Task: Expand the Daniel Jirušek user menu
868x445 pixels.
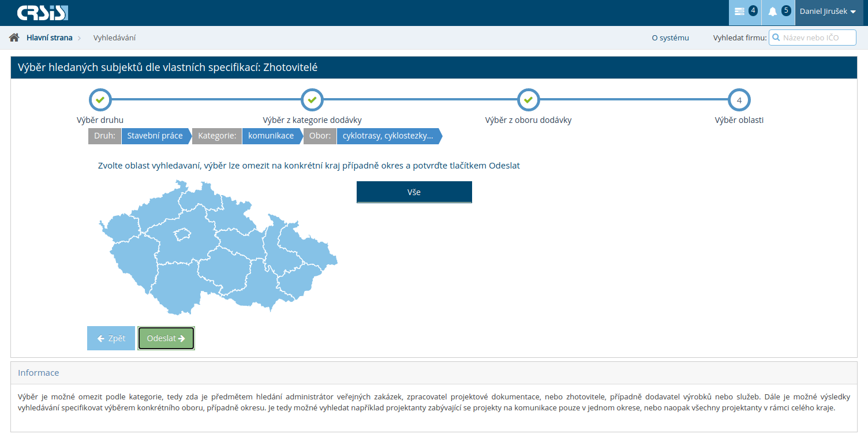Action: (x=828, y=12)
